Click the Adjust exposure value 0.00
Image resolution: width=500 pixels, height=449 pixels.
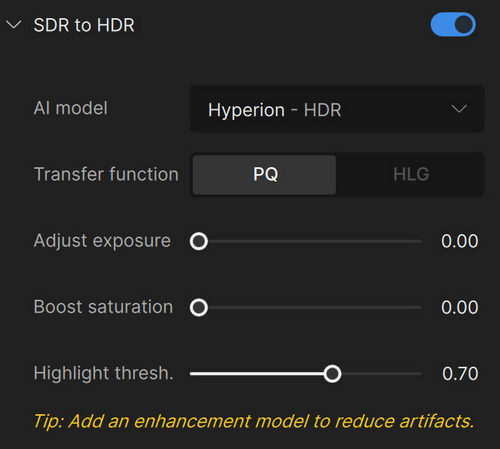[460, 241]
